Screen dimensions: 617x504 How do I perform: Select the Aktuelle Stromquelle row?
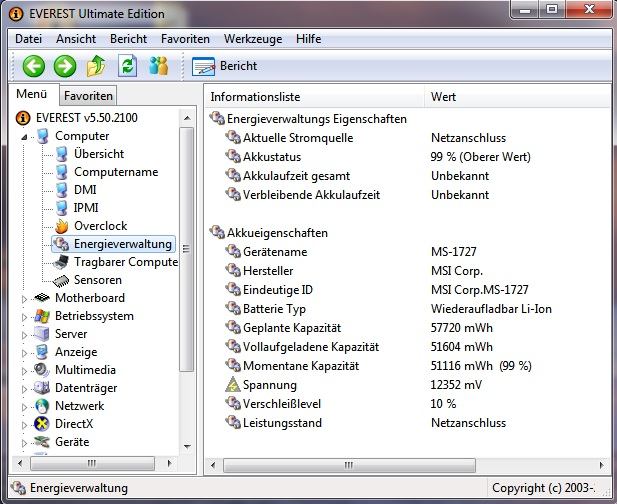pos(407,138)
